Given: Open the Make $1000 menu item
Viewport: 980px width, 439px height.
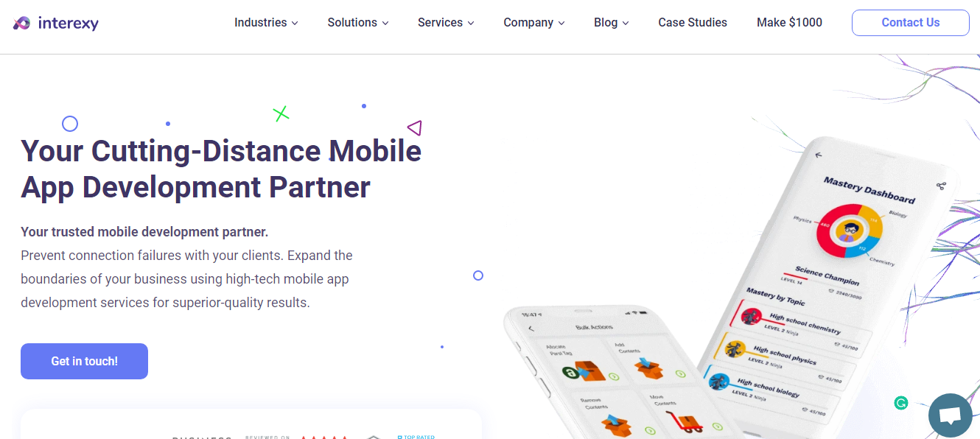Looking at the screenshot, I should tap(789, 23).
